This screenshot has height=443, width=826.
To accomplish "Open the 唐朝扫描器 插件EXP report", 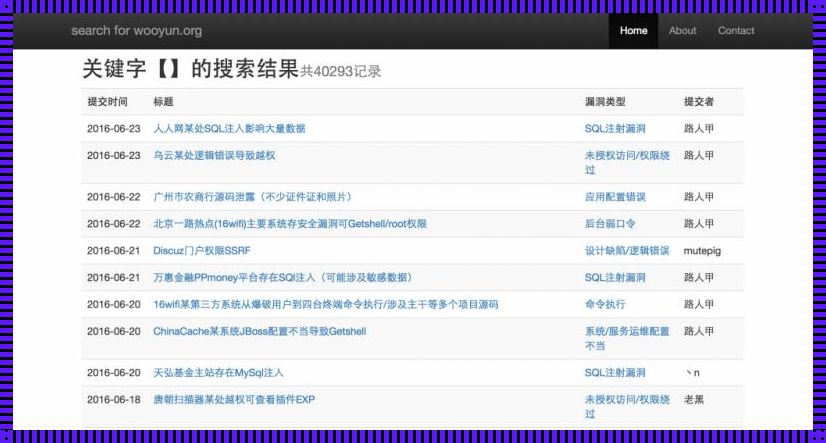I will tap(234, 400).
